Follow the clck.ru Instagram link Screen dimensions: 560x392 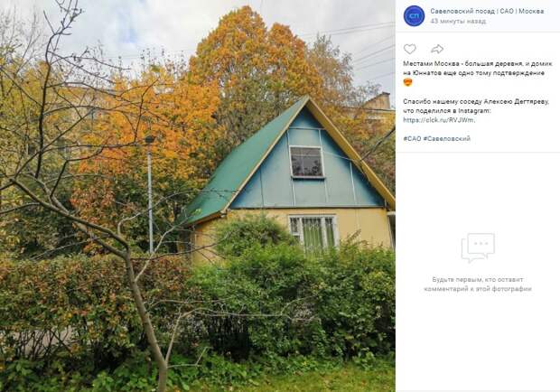coord(439,120)
